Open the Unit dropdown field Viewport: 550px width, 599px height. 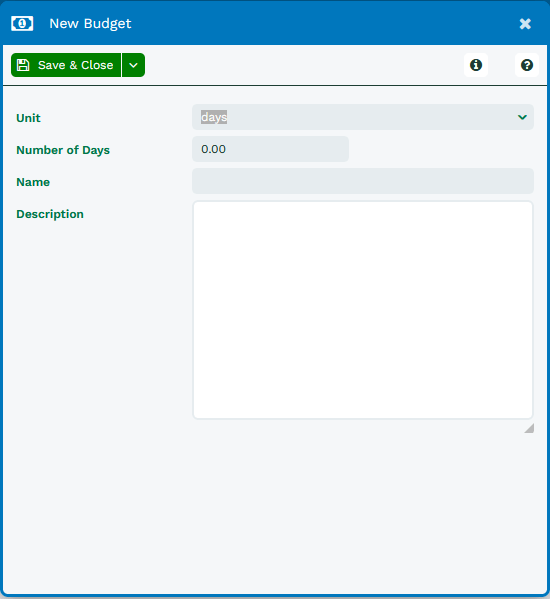pos(363,117)
